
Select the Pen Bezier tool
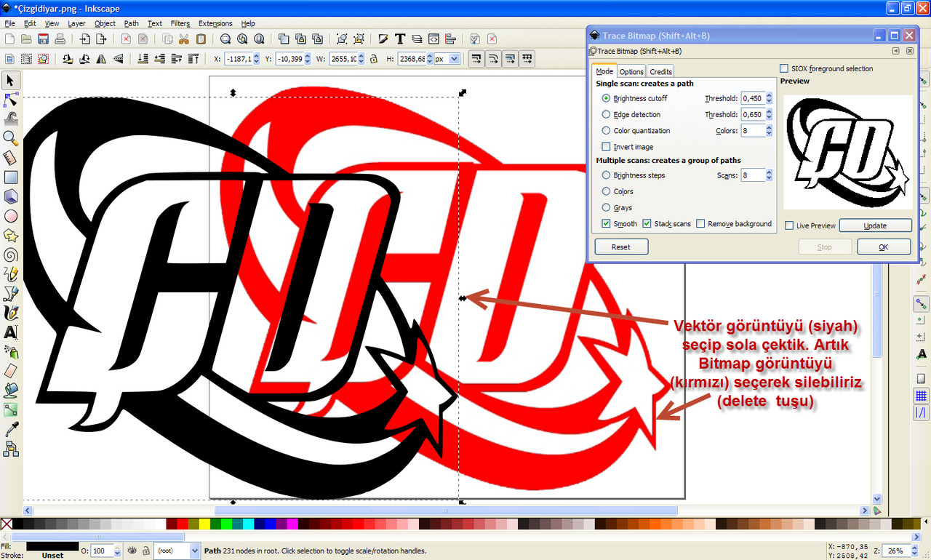(x=11, y=294)
